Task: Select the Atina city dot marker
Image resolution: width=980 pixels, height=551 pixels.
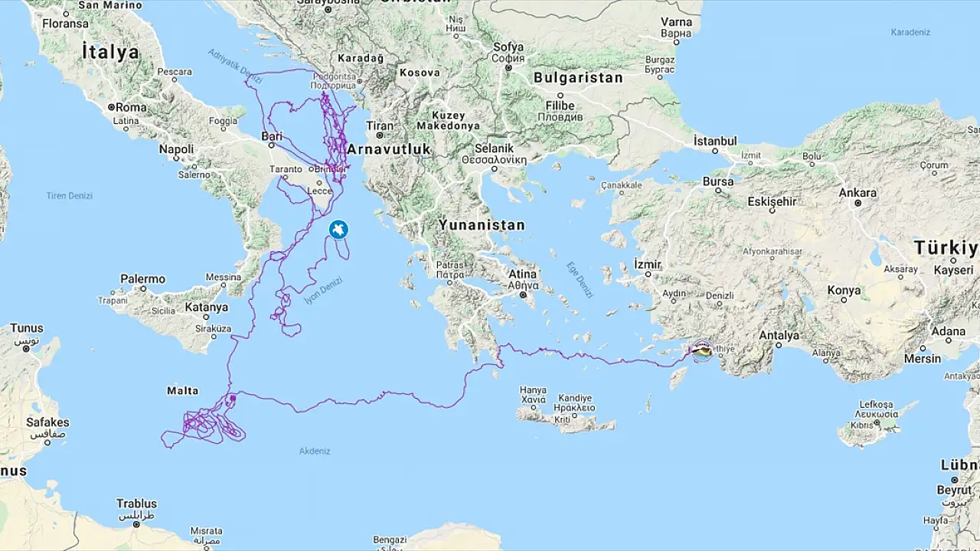Action: 523,295
